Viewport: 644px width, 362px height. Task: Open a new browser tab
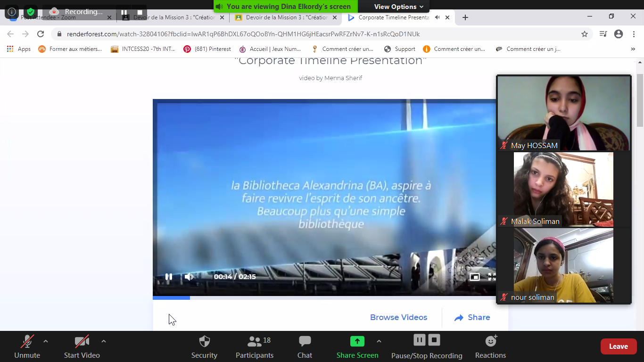(x=465, y=17)
